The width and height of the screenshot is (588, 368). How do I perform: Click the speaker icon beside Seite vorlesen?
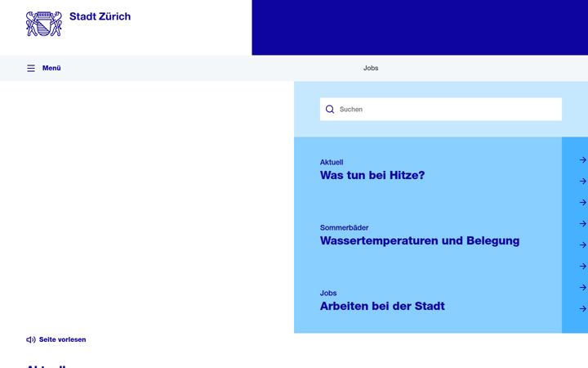click(31, 339)
